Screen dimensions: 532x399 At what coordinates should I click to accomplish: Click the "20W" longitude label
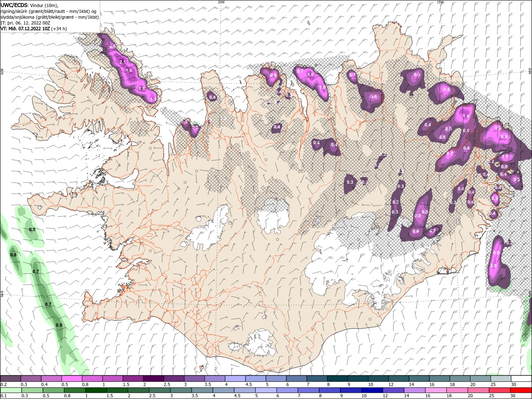221,2
